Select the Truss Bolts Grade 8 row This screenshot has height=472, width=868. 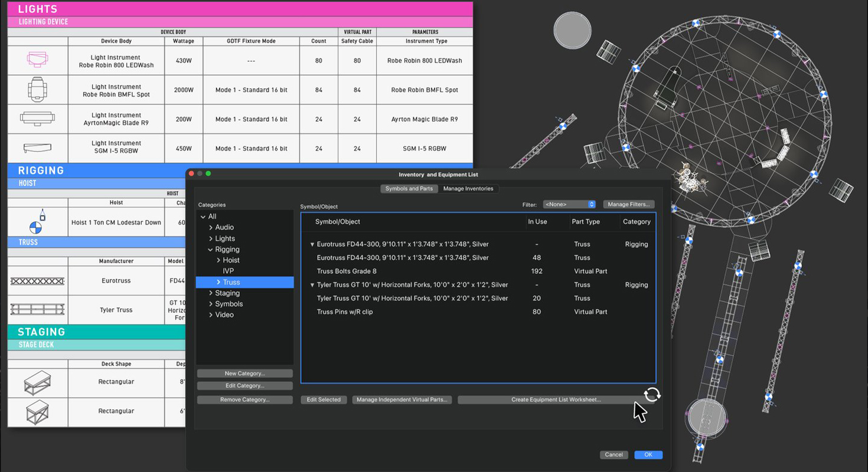(347, 271)
